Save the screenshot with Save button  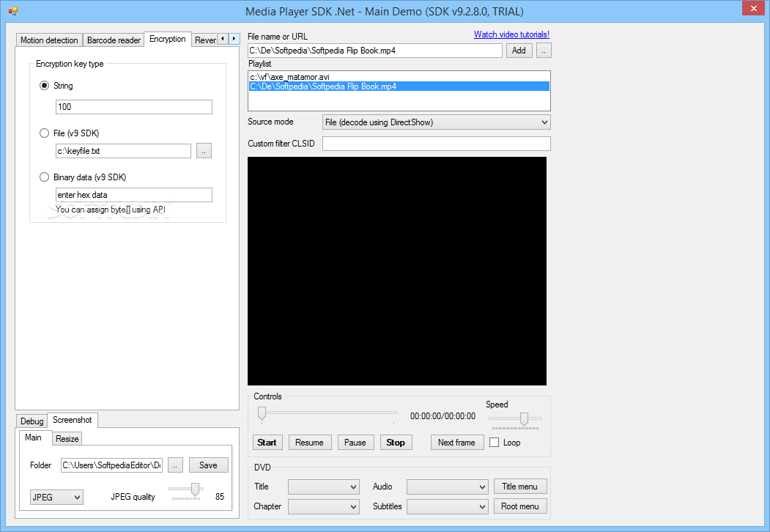(209, 465)
